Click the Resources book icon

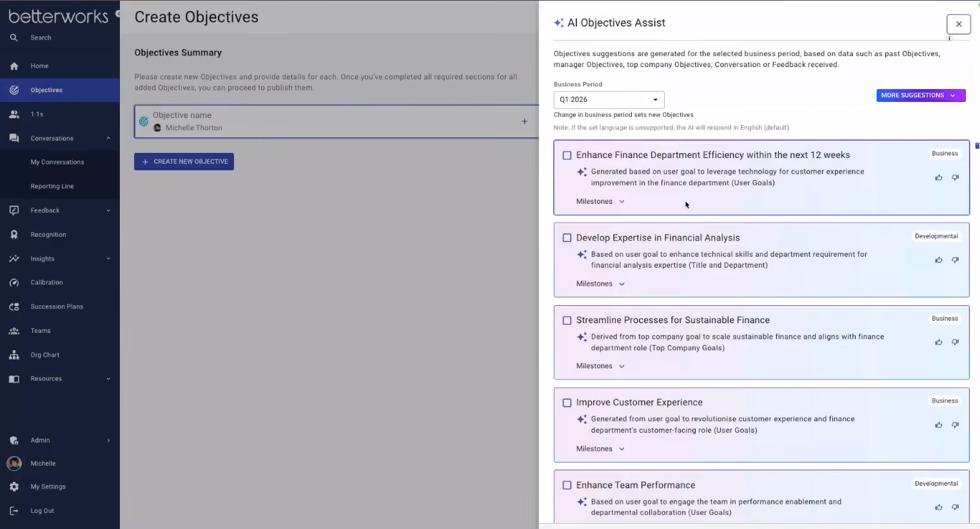(14, 379)
